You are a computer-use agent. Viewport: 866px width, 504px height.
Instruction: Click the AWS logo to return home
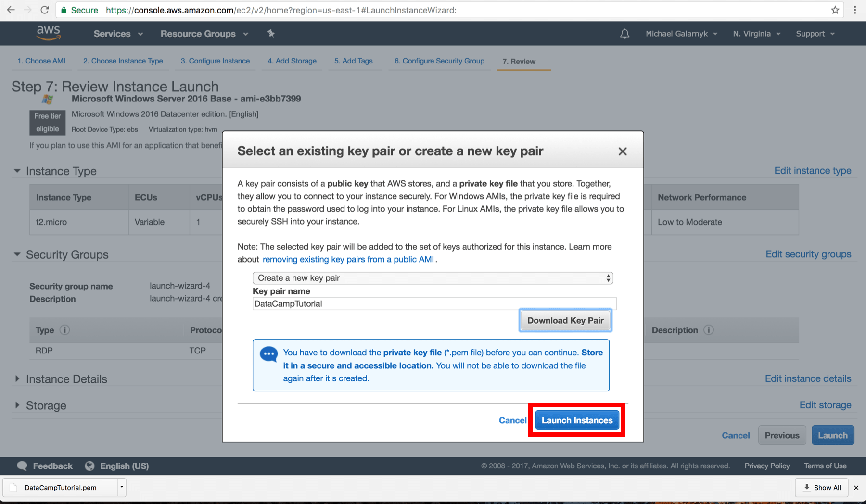(x=48, y=33)
